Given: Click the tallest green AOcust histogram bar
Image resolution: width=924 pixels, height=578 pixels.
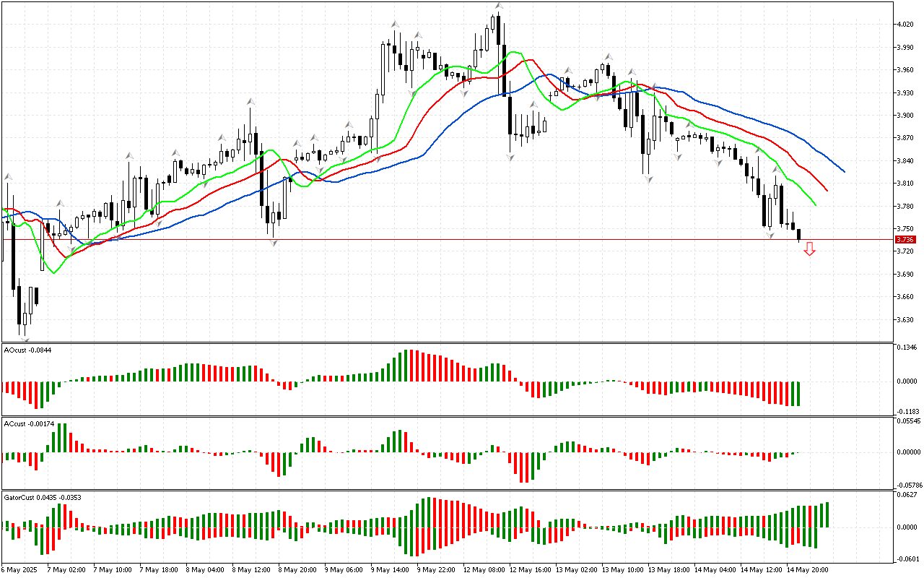Looking at the screenshot, I should pyautogui.click(x=406, y=366).
